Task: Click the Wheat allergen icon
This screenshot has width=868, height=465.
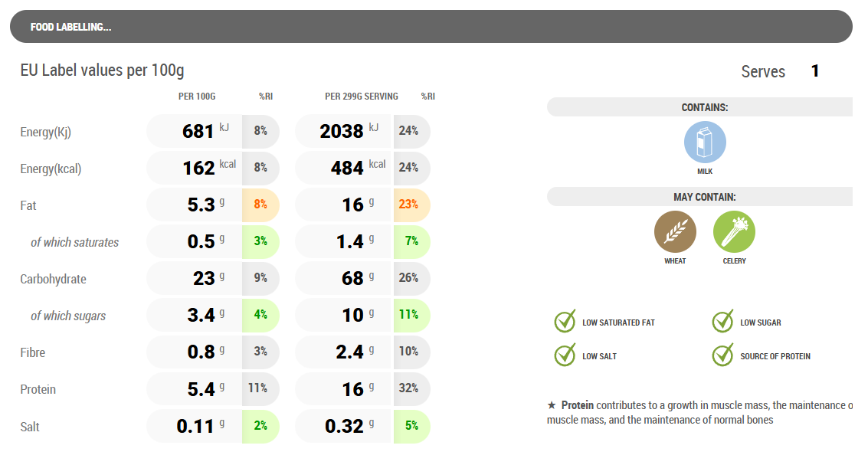Action: tap(675, 232)
